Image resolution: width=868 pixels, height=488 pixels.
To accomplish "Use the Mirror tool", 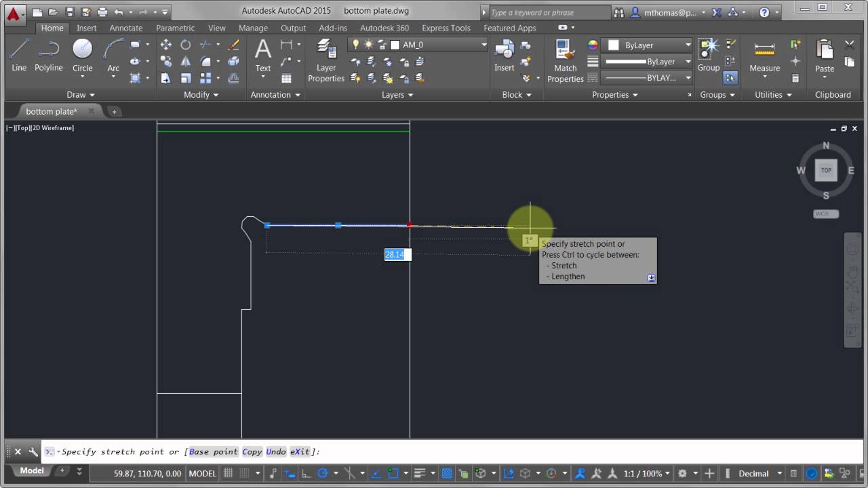I will (186, 61).
